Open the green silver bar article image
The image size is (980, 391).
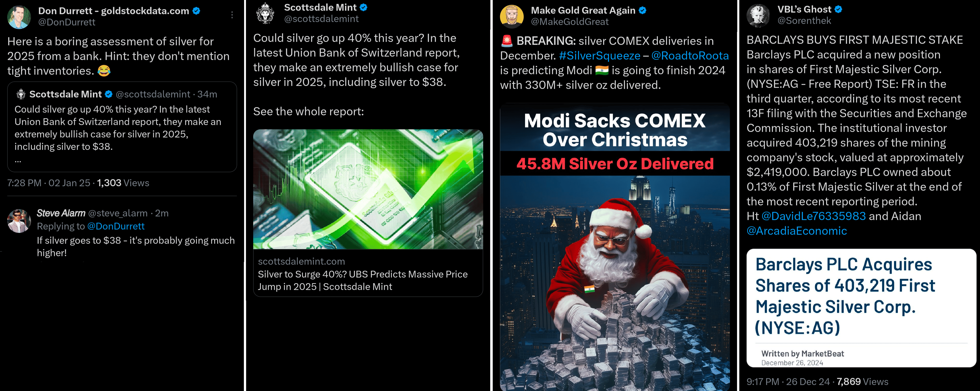(x=368, y=189)
